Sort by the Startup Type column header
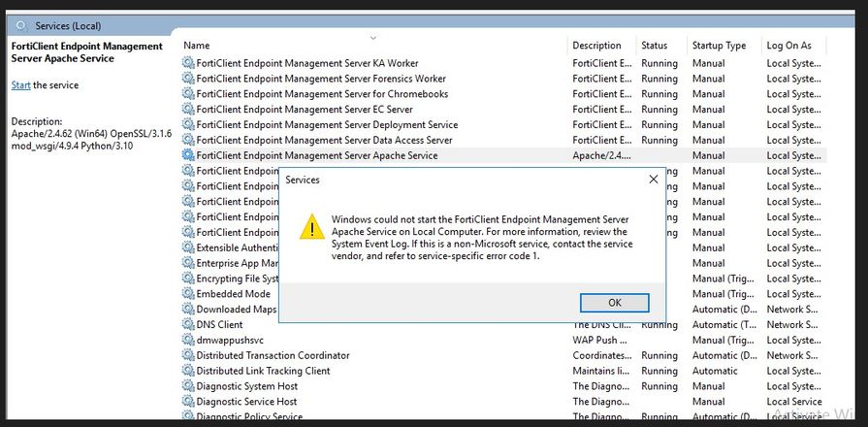Screen dimensions: 868x427 point(719,46)
